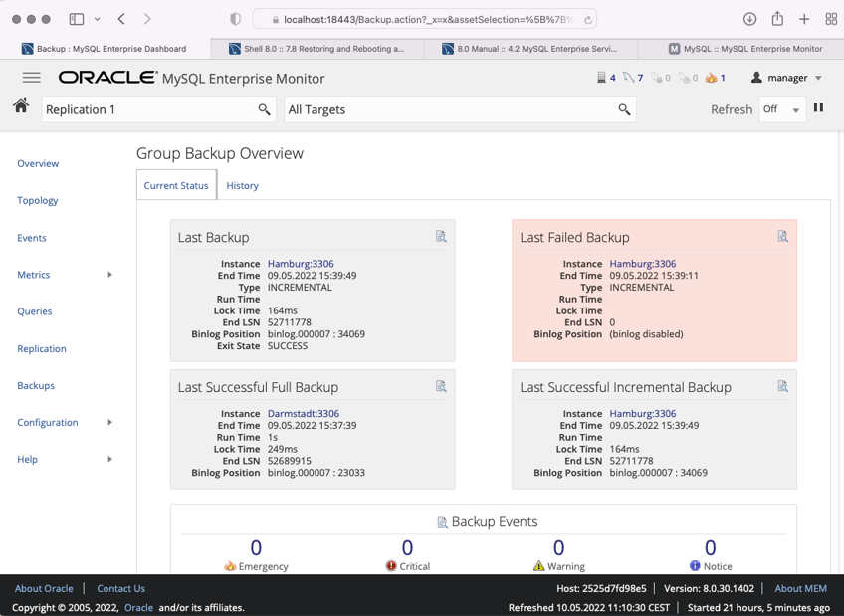Click the yellow Warning triangle icon
844x616 pixels.
[x=538, y=566]
